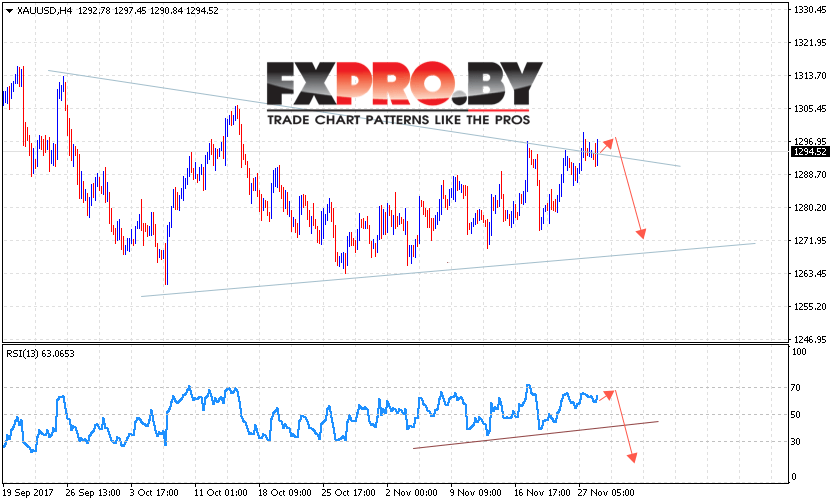Click the 9 Nov 09:00 time label
The height and width of the screenshot is (504, 831).
(475, 493)
